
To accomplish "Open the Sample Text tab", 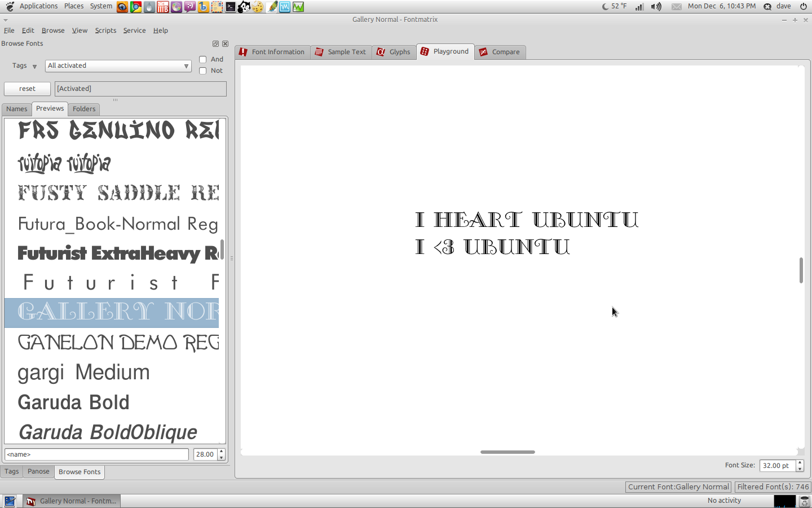I will (341, 52).
